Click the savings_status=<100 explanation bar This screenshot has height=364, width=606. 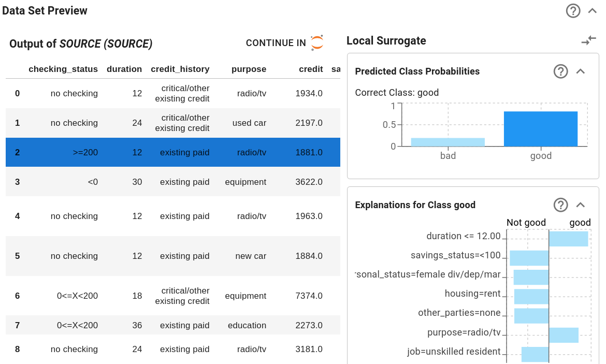point(529,258)
